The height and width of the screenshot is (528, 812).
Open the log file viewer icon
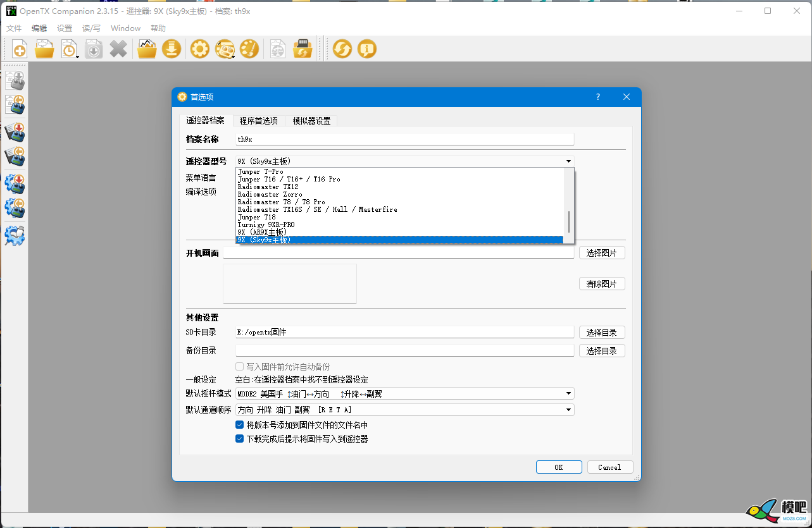point(147,49)
